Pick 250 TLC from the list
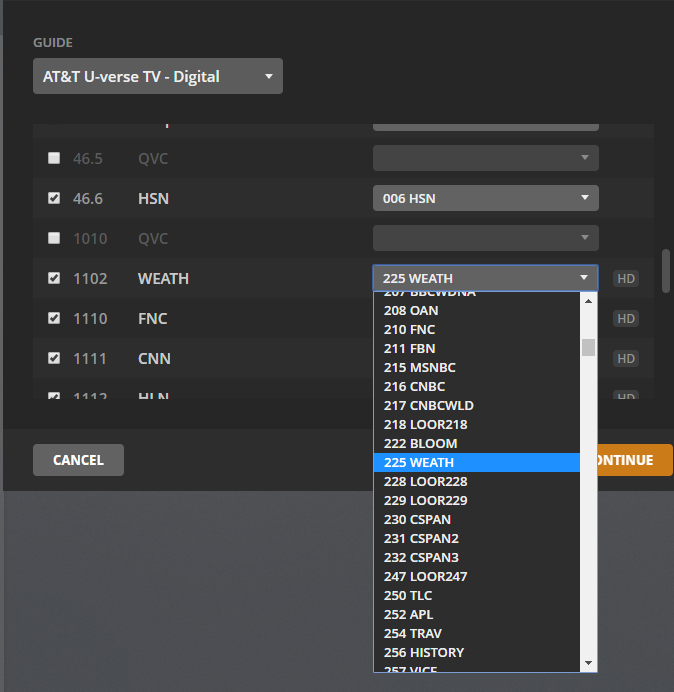The height and width of the screenshot is (692, 674). pos(477,595)
